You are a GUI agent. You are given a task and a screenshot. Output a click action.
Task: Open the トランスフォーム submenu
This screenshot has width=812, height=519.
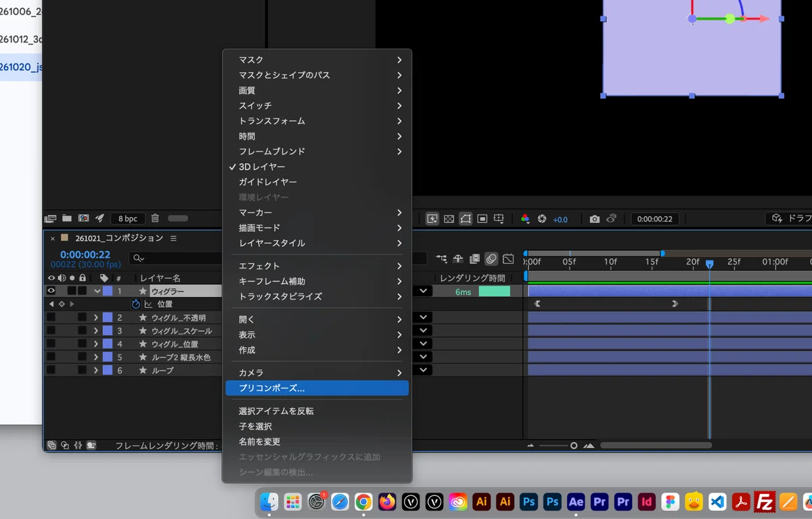click(317, 121)
